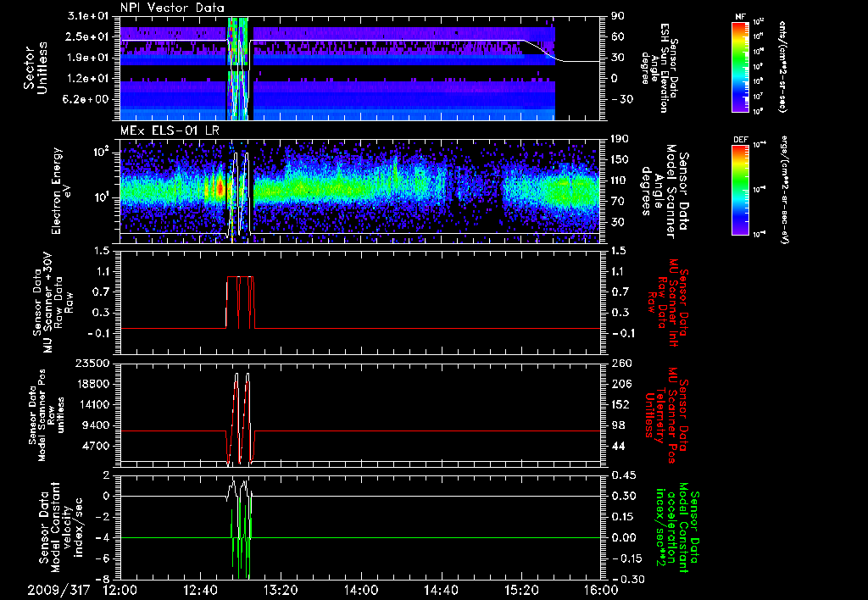Screen dimensions: 868x600
Task: Click the "Electron Energy eV" axis label
Action: (x=61, y=191)
